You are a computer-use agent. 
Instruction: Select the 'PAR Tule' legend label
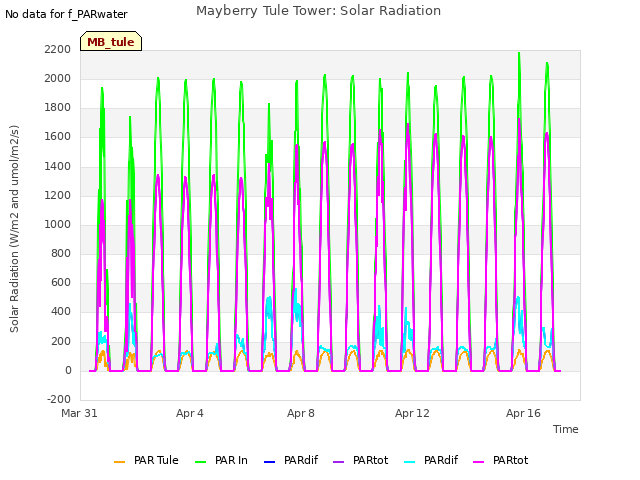156,460
